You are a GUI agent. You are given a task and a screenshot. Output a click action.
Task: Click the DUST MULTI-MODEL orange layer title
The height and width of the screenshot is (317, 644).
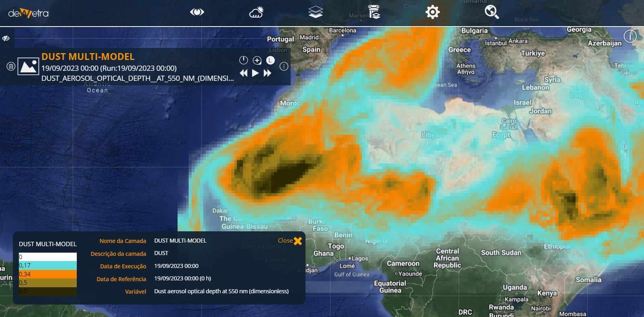tap(88, 57)
